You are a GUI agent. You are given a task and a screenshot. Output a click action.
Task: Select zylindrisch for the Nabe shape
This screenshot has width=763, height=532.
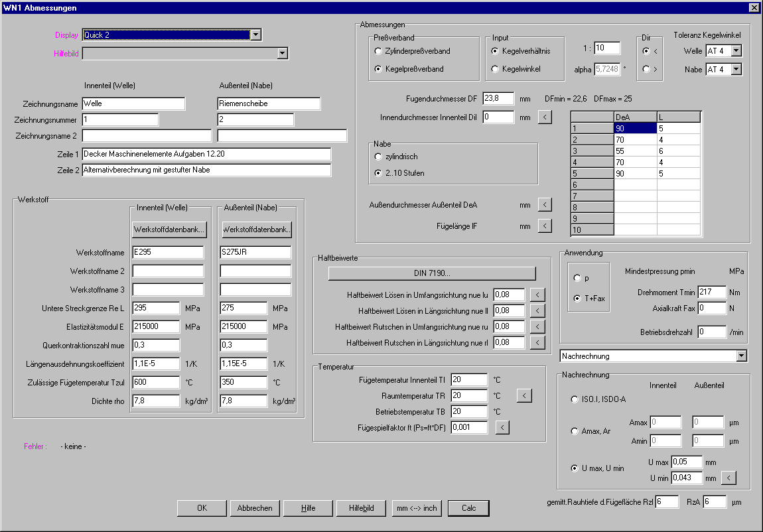[x=378, y=157]
